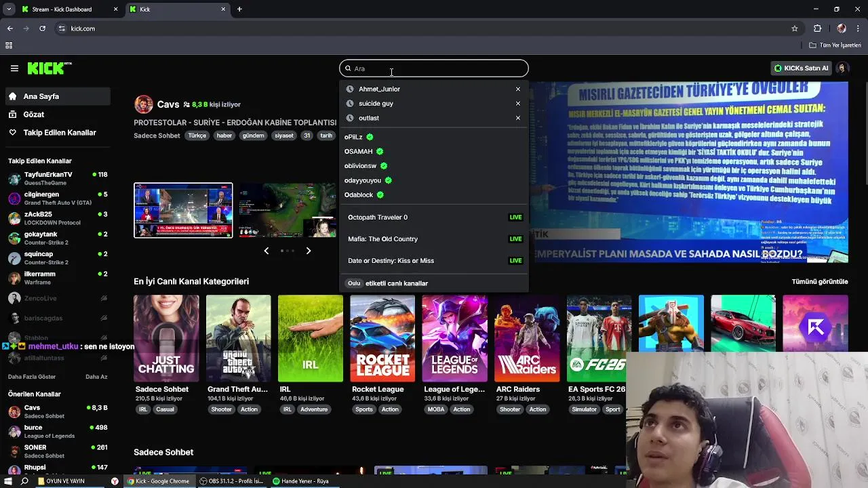Open Sadece Sohbet category card

pos(166,339)
